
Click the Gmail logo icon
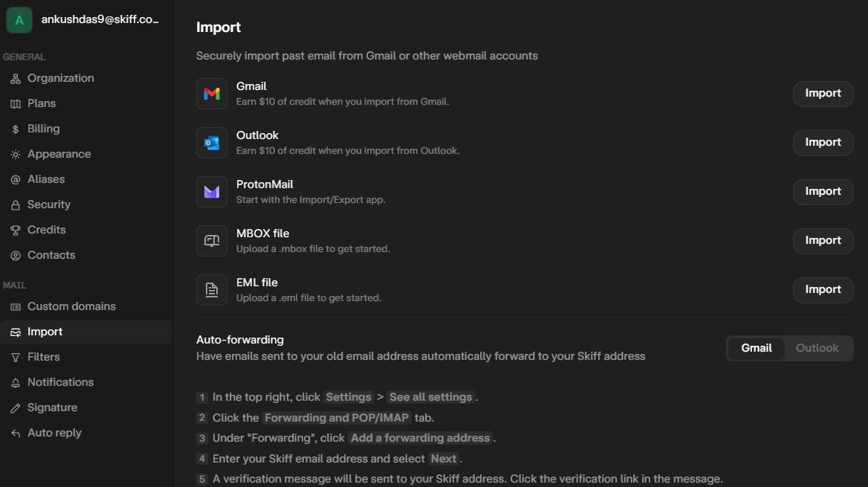pyautogui.click(x=211, y=94)
